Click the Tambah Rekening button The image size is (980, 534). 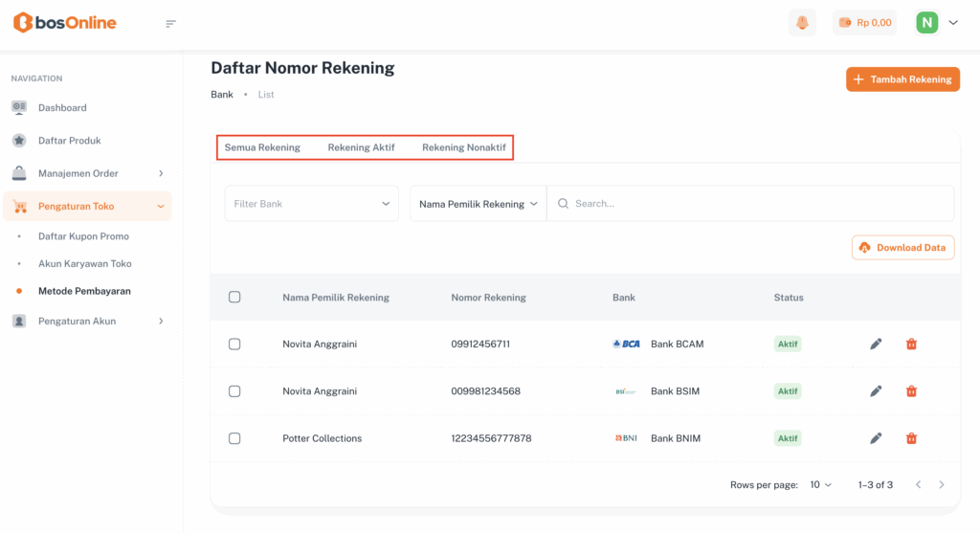902,79
